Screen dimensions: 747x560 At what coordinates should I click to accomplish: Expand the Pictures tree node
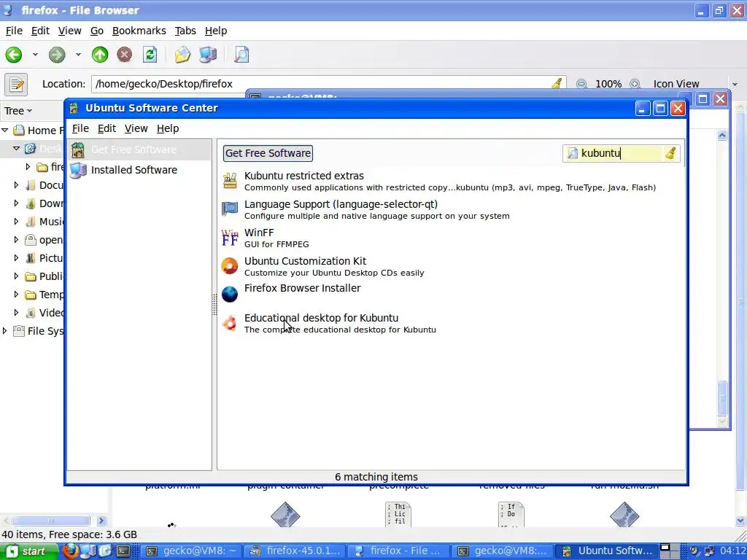[x=16, y=257]
